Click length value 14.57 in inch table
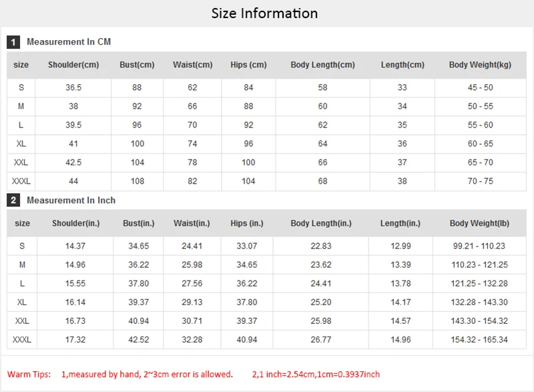The height and width of the screenshot is (392, 534). 401,321
